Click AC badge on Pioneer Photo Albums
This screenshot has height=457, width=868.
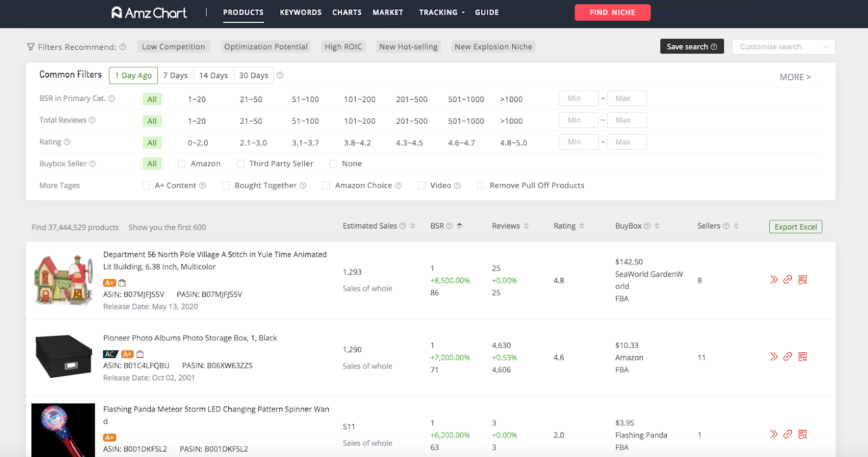tap(111, 354)
